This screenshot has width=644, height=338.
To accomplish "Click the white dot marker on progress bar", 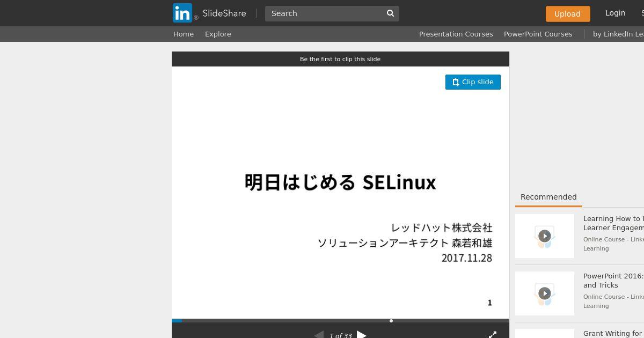I will pyautogui.click(x=391, y=321).
